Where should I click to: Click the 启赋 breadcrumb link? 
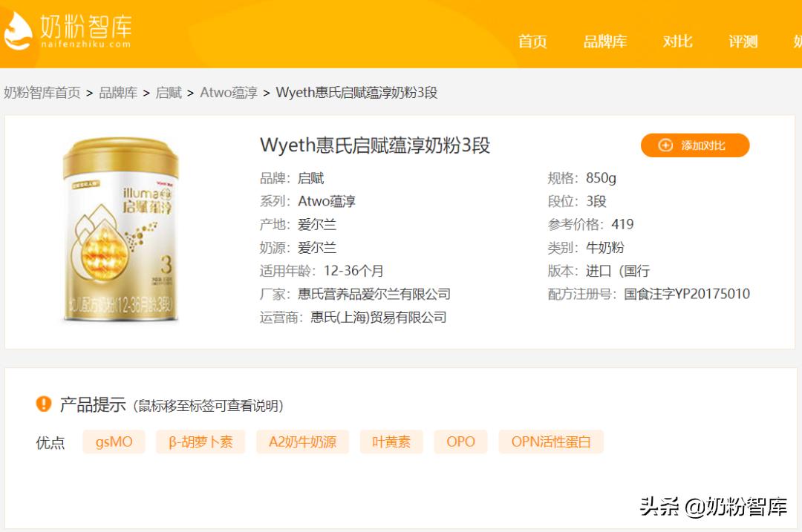[x=169, y=93]
